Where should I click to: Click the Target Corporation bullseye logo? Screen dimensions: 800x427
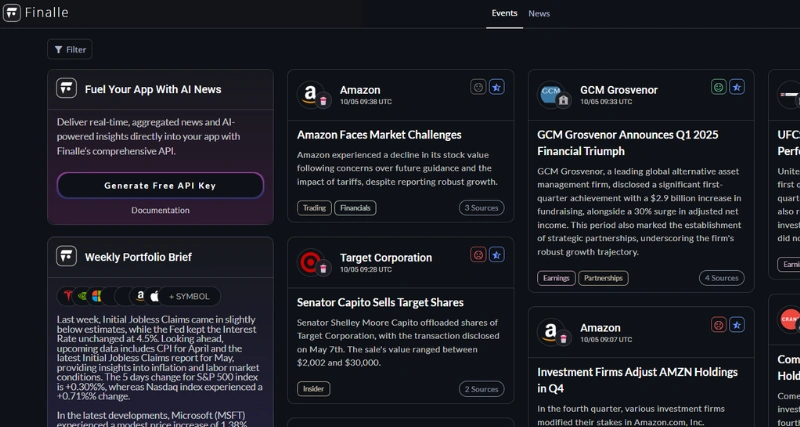pyautogui.click(x=311, y=262)
